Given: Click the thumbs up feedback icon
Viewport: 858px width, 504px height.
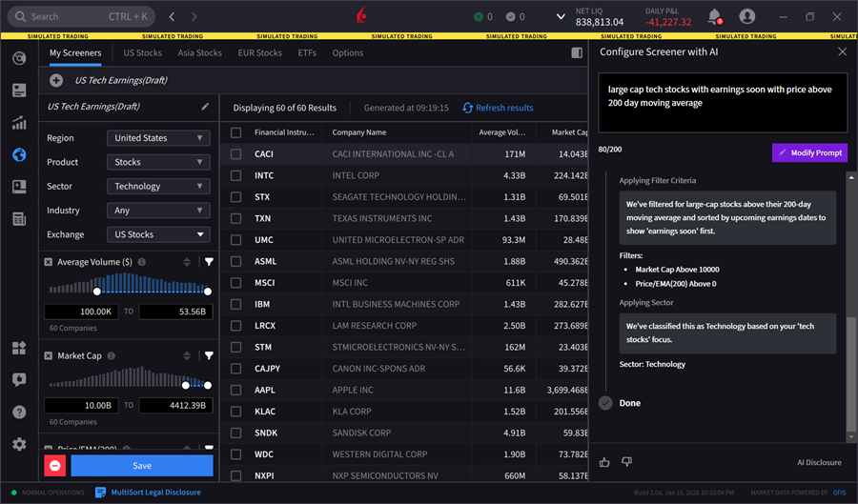Looking at the screenshot, I should (604, 462).
